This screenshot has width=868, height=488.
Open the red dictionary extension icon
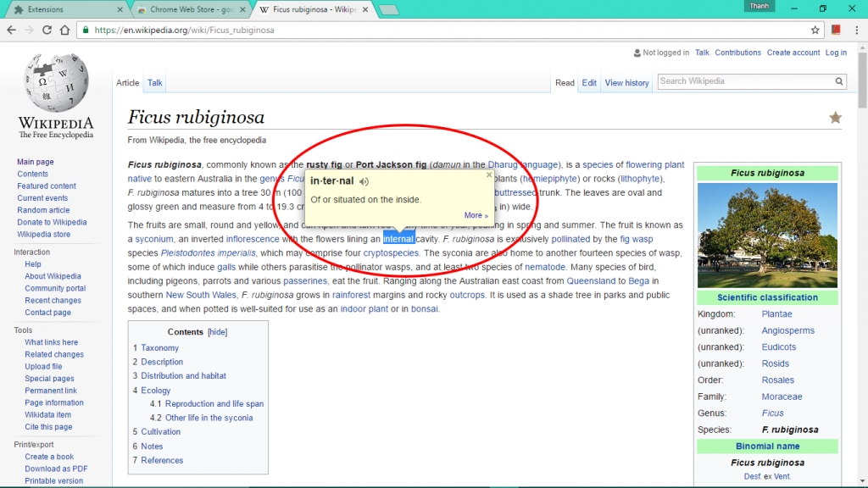[x=836, y=30]
